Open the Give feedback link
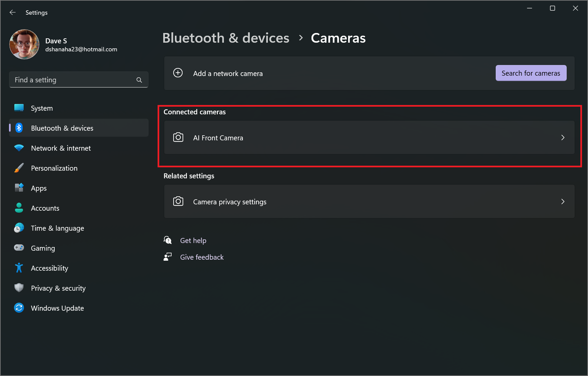 coord(202,257)
